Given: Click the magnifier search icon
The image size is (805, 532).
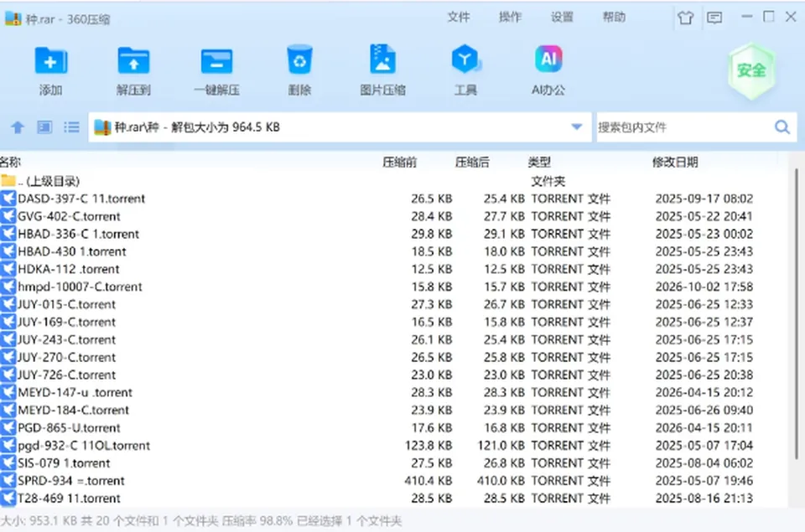Looking at the screenshot, I should 782,127.
